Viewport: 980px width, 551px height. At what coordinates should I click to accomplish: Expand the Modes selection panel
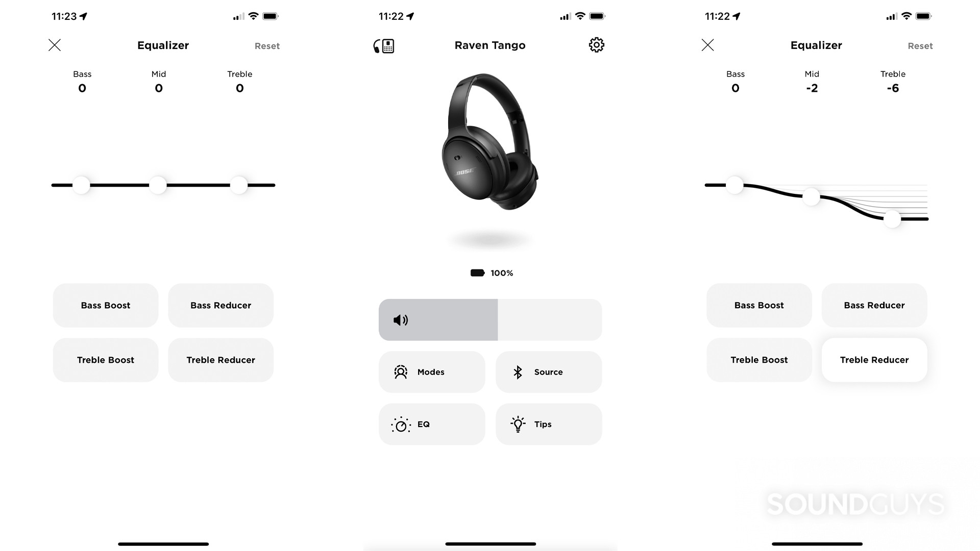click(x=431, y=371)
